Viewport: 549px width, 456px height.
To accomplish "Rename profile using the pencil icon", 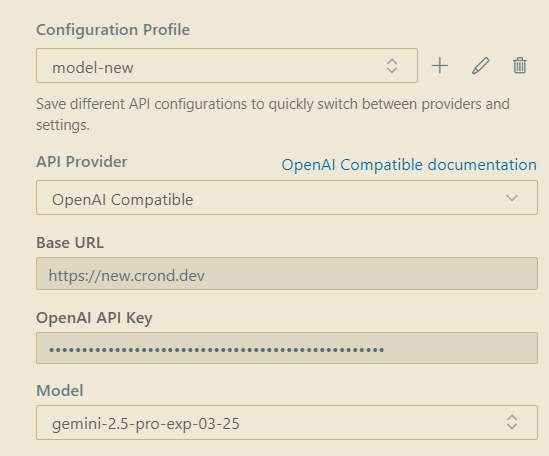I will click(x=480, y=66).
